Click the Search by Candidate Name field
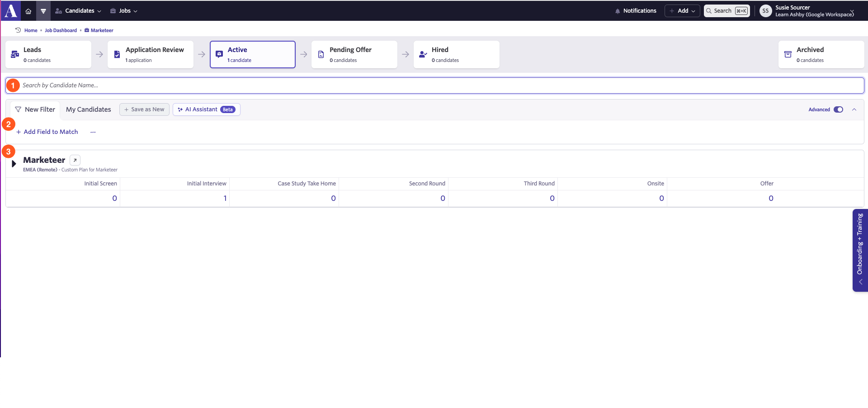Viewport: 868px width, 408px height. [x=435, y=85]
